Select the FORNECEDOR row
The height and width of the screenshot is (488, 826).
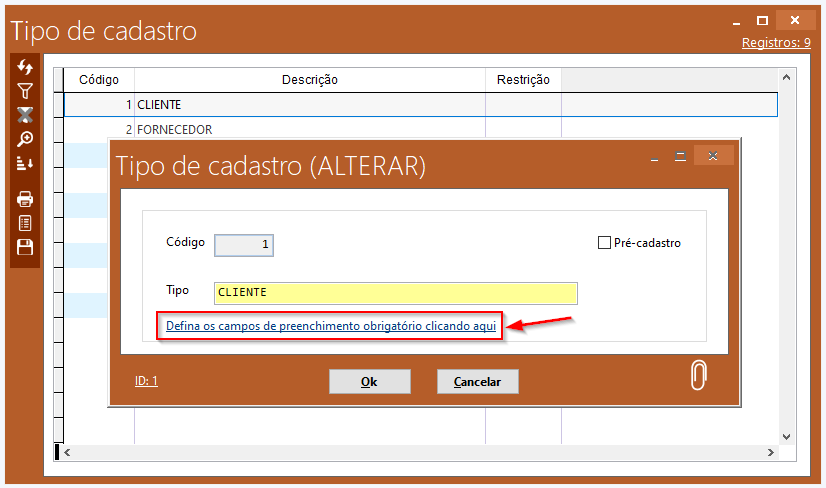(174, 130)
